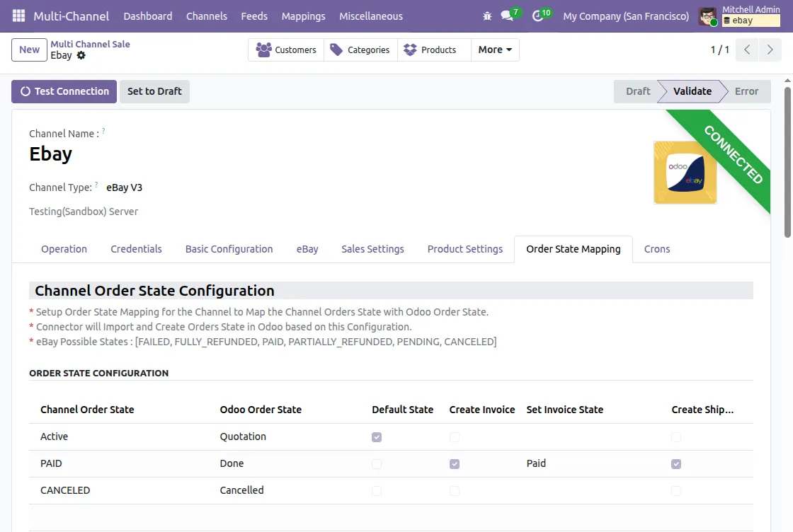Viewport: 793px width, 532px height.
Task: Click the Test Connection button
Action: [x=64, y=91]
